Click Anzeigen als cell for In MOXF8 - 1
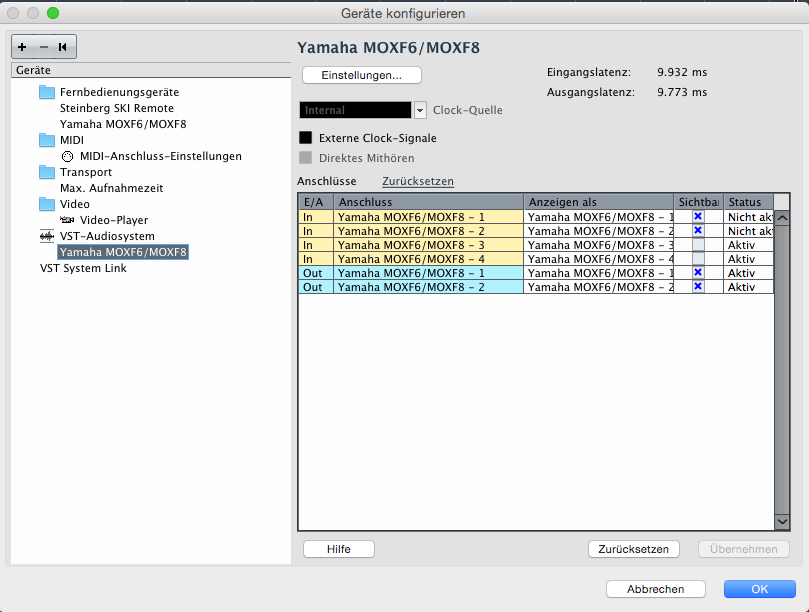The width and height of the screenshot is (809, 612). pos(599,217)
